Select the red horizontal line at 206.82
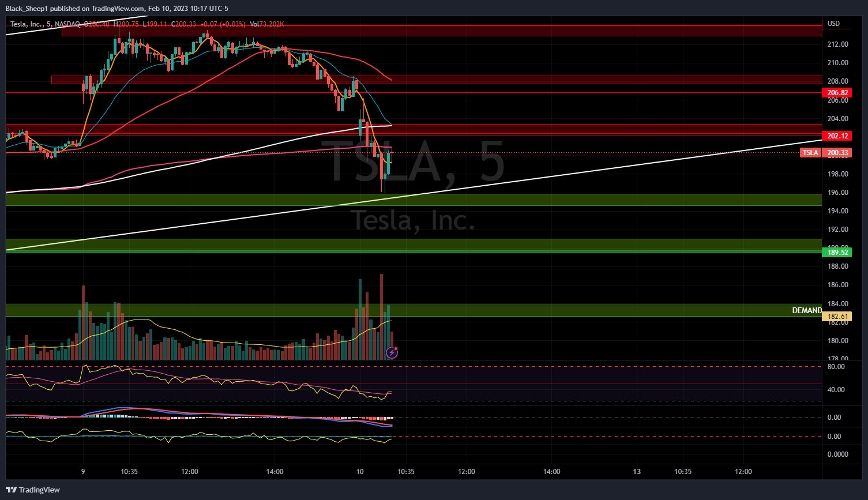The width and height of the screenshot is (868, 500). click(x=414, y=92)
